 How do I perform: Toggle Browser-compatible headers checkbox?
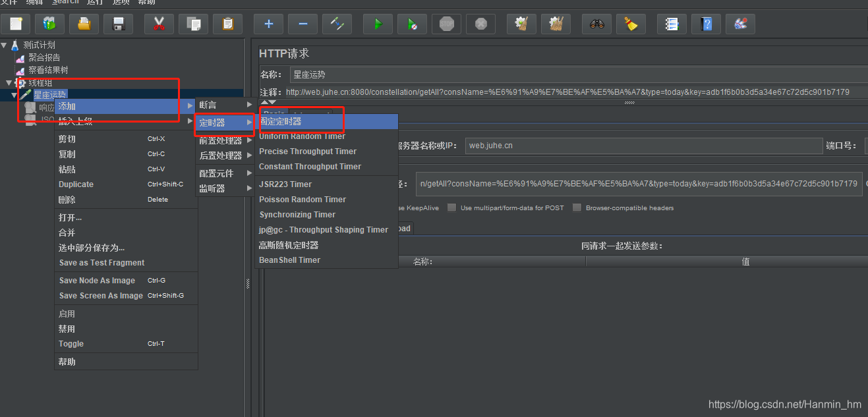coord(577,208)
